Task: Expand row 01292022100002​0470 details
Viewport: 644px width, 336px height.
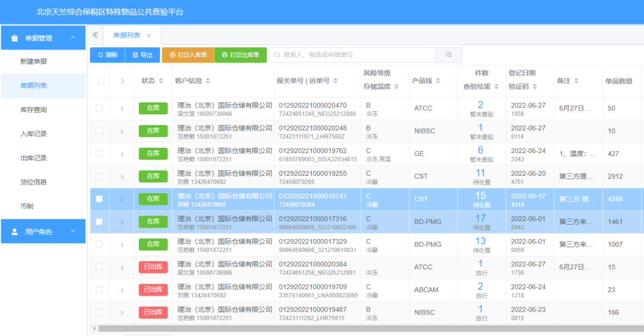Action: [x=122, y=108]
